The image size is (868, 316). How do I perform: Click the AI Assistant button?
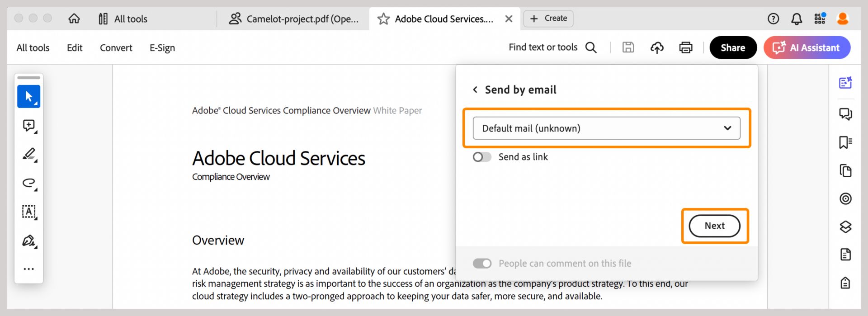click(x=807, y=47)
